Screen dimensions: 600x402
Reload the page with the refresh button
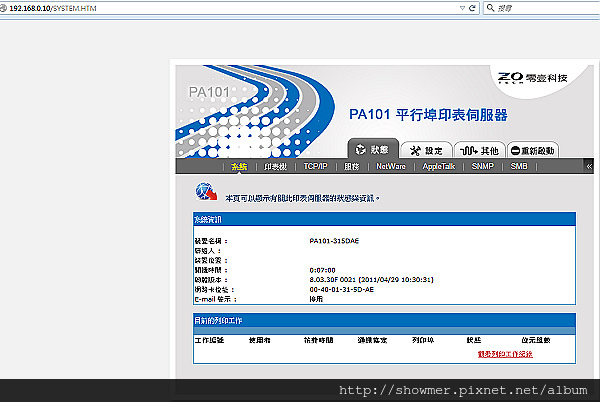click(472, 8)
